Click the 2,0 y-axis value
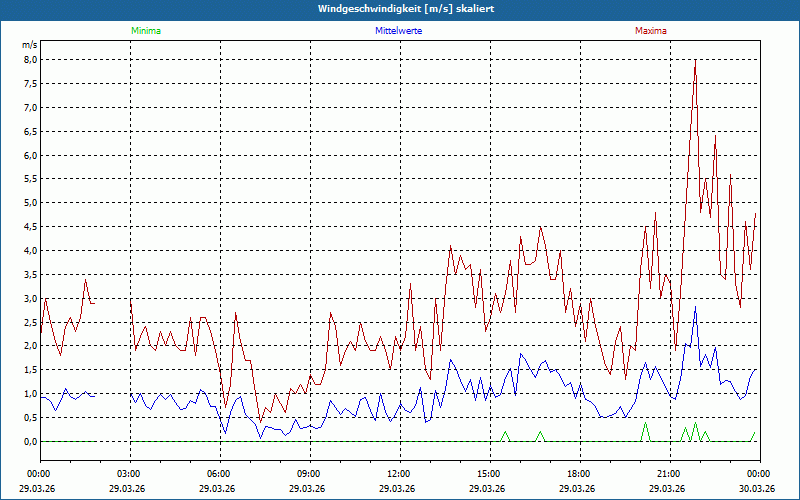Screen dimensions: 800x500 (x=30, y=346)
